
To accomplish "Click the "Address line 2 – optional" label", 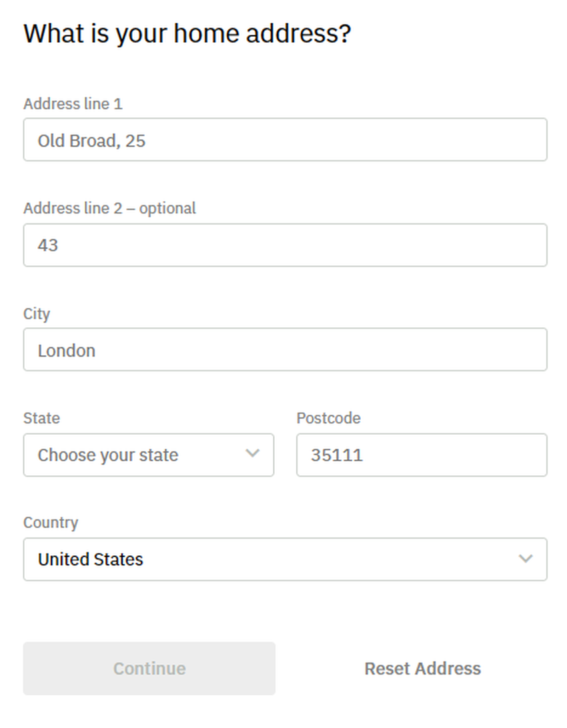I will coord(109,209).
